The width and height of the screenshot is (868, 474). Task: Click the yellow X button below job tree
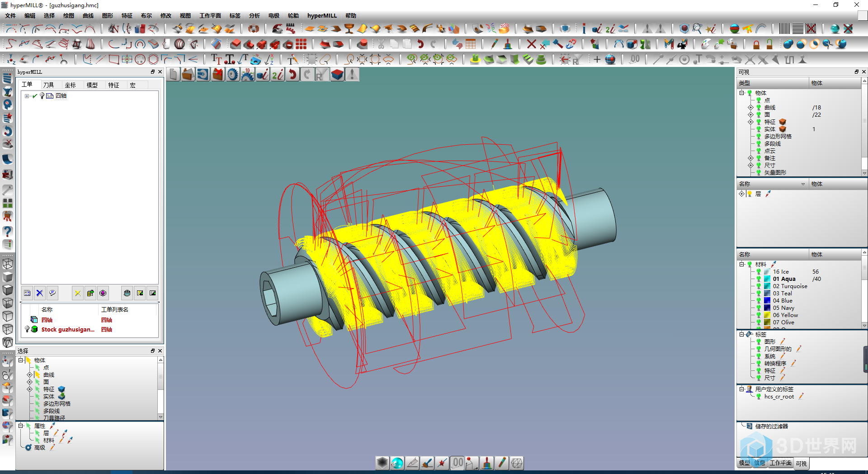[x=78, y=293]
